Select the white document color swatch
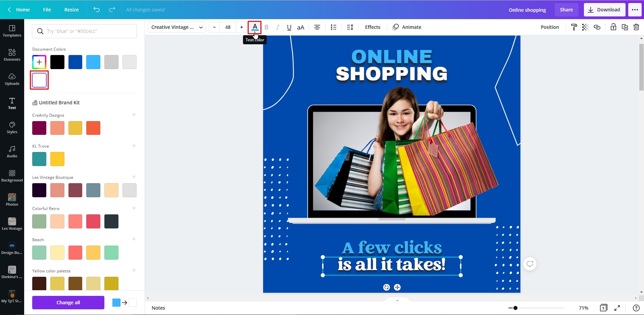This screenshot has width=644, height=315. pyautogui.click(x=39, y=80)
